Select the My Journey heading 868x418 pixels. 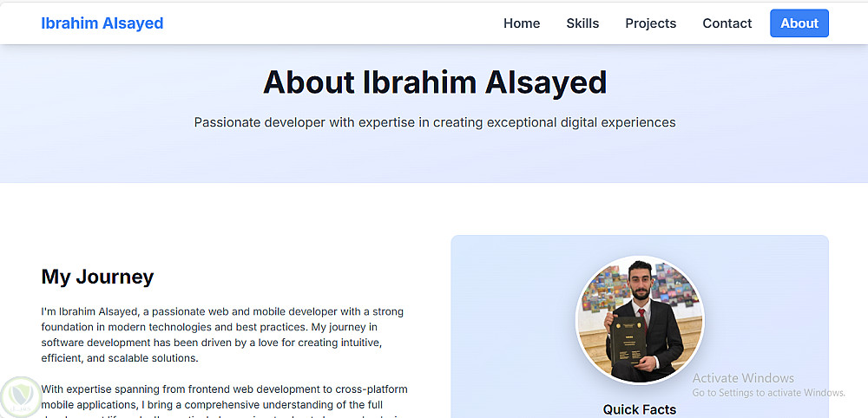click(97, 277)
